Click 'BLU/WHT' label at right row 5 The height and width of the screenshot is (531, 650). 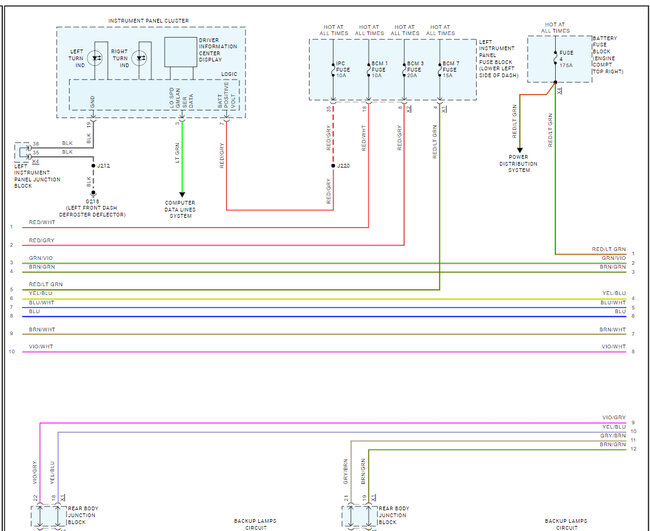(x=613, y=303)
